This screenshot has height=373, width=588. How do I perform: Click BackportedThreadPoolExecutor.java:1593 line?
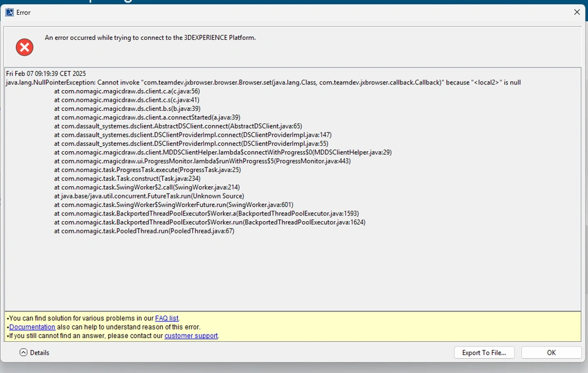coord(206,214)
